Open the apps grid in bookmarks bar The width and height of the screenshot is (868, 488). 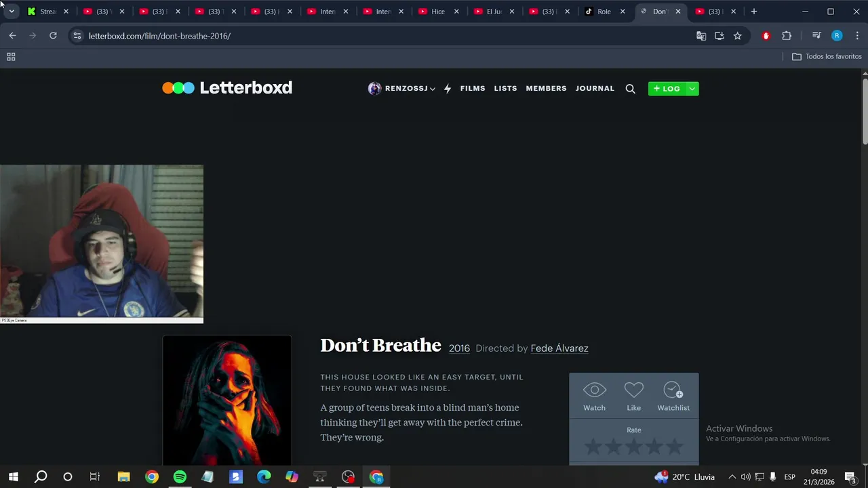11,57
